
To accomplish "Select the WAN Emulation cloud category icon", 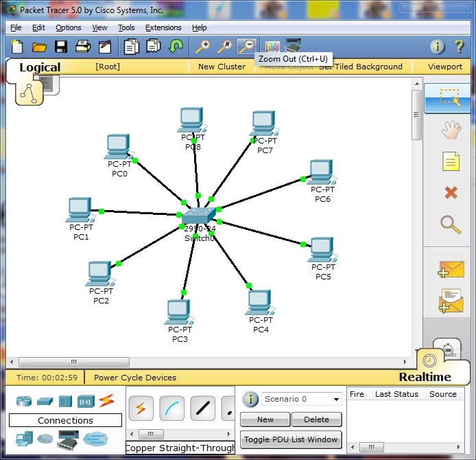I will tap(45, 439).
